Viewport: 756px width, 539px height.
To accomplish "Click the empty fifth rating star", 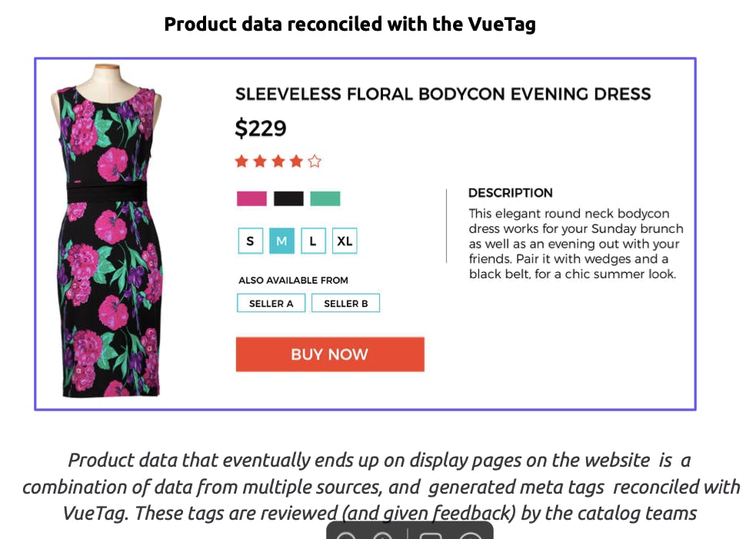I will pos(315,161).
